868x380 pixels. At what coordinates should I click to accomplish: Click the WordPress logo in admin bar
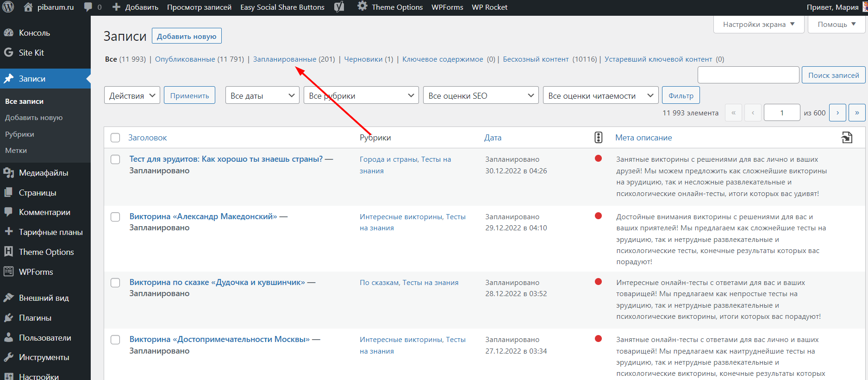[x=8, y=7]
